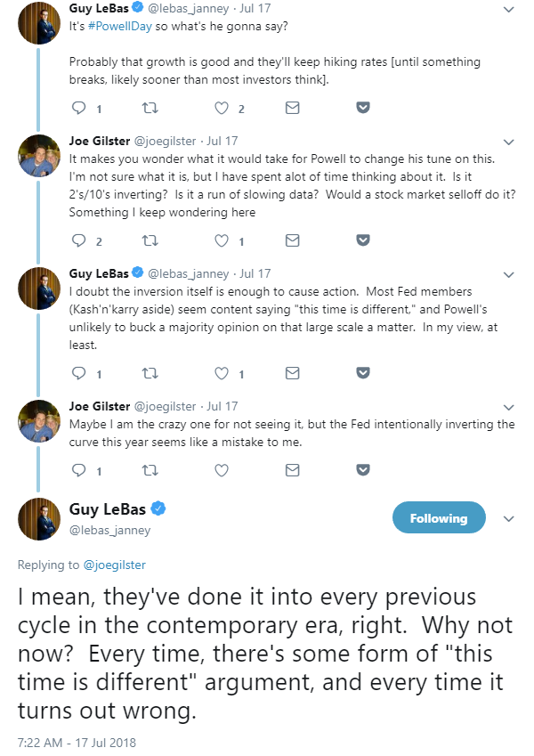
Task: Retweet the first #PowellDay tweet
Action: 150,109
